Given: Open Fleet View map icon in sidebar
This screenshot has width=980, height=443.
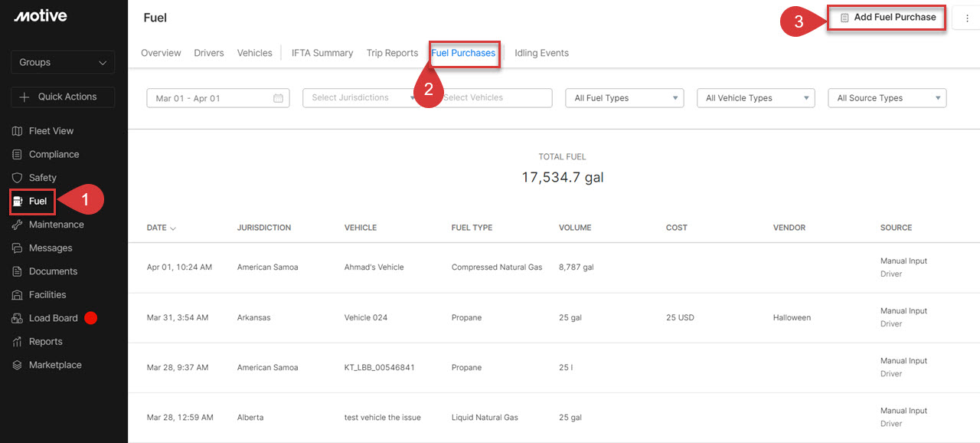Looking at the screenshot, I should coord(18,131).
